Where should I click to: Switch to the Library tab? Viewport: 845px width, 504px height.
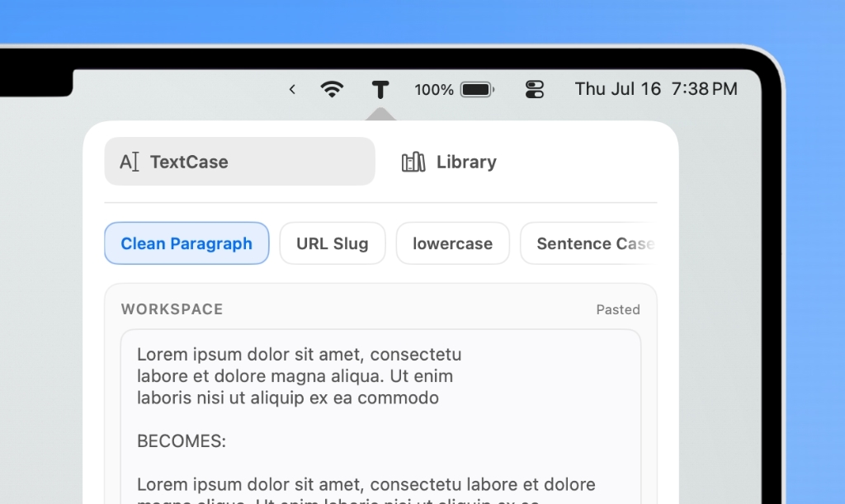coord(449,162)
